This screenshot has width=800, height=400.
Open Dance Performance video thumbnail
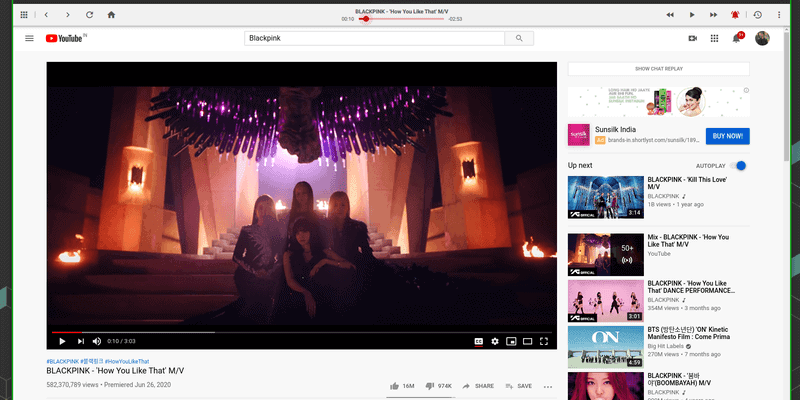point(606,301)
